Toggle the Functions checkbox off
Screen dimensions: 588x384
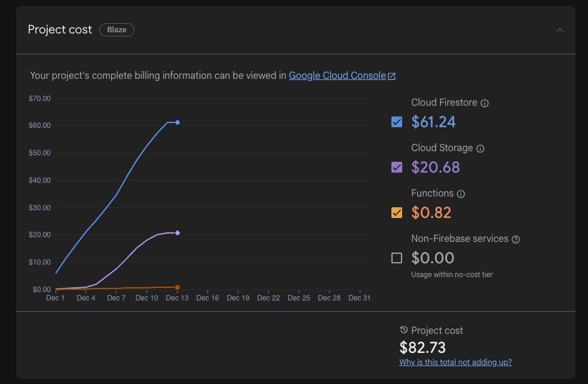[396, 213]
